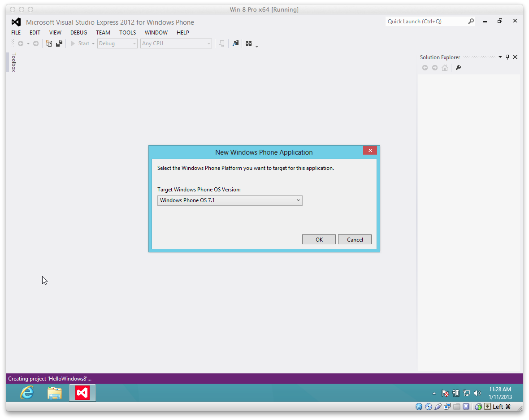The height and width of the screenshot is (420, 529).
Task: Click the Find in Files toolbar icon
Action: [x=235, y=43]
